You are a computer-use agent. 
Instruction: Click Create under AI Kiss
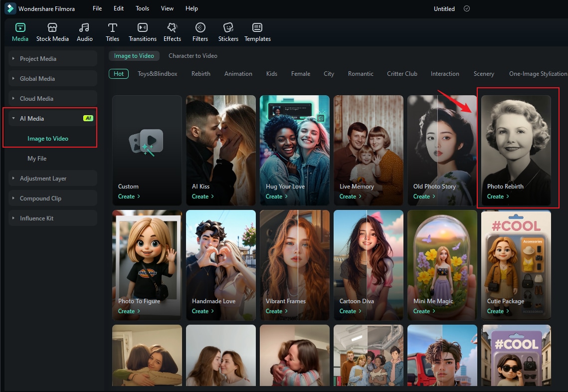[x=203, y=196]
